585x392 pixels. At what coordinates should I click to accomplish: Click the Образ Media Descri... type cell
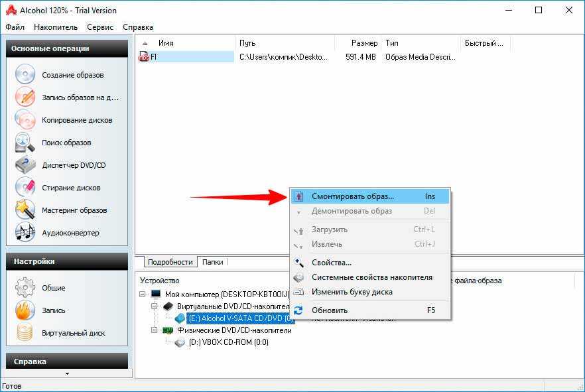click(420, 57)
